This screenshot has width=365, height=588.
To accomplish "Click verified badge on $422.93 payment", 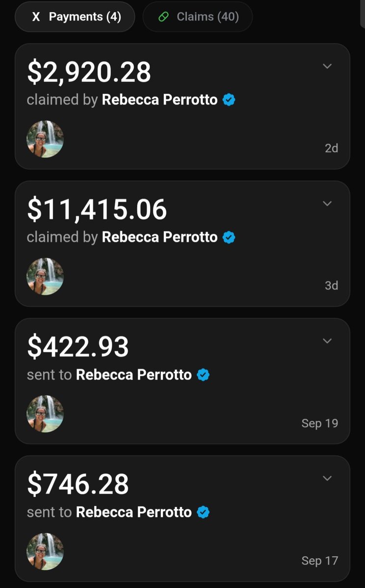I will click(204, 375).
